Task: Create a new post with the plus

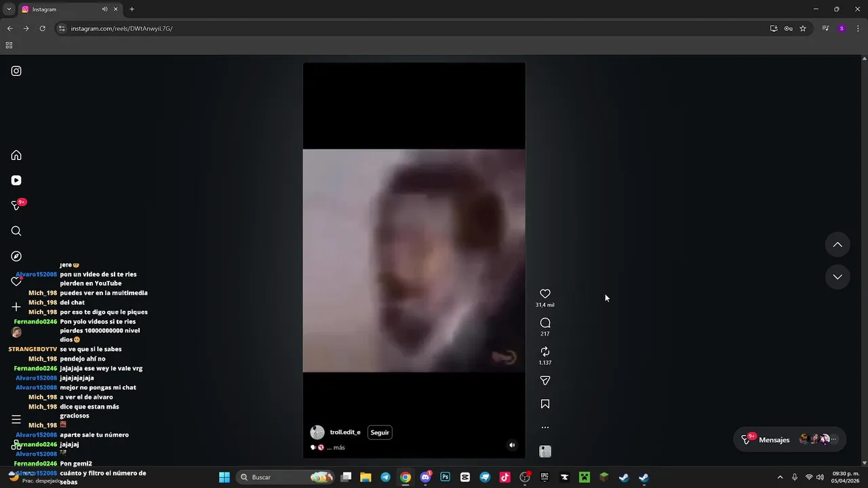Action: tap(16, 307)
